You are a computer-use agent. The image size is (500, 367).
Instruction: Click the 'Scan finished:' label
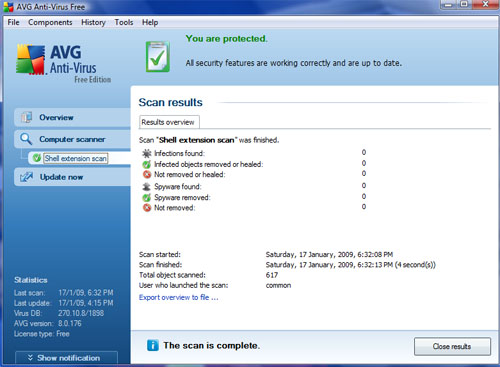(160, 265)
